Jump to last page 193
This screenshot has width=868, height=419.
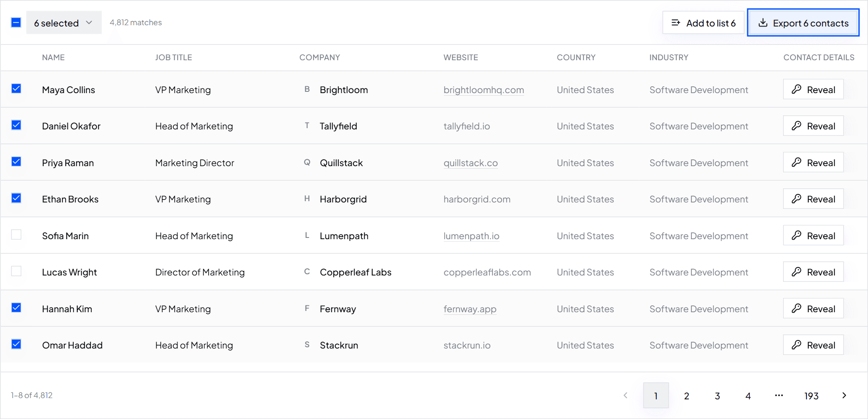pos(811,396)
